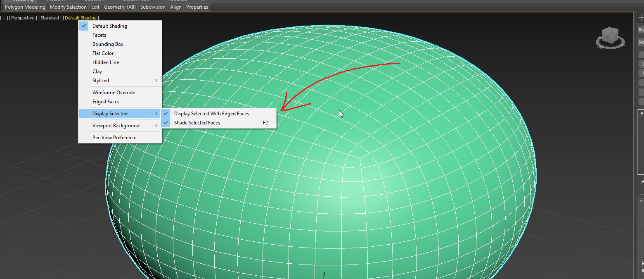Expand the Stylized shading submenu
Viewport: 644px width, 279px height.
[100, 80]
